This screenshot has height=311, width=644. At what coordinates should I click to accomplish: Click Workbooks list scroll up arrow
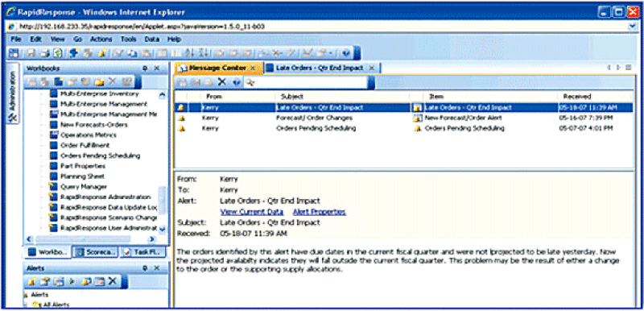point(162,95)
